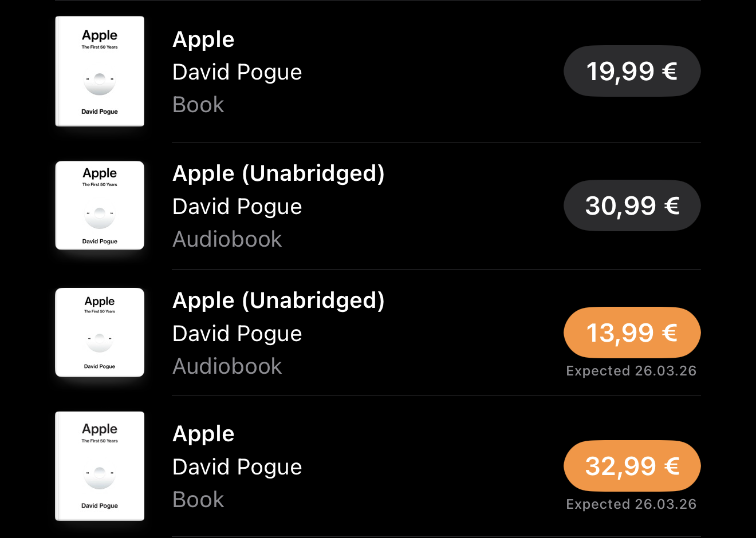Pre-order the audiobook for 13,99 €
756x538 pixels.
tap(632, 333)
